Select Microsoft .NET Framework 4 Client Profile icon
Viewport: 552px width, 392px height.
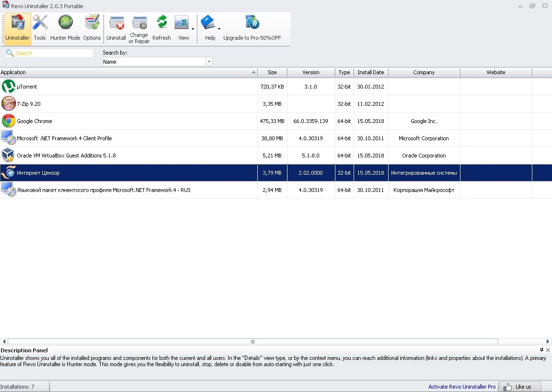(x=9, y=138)
